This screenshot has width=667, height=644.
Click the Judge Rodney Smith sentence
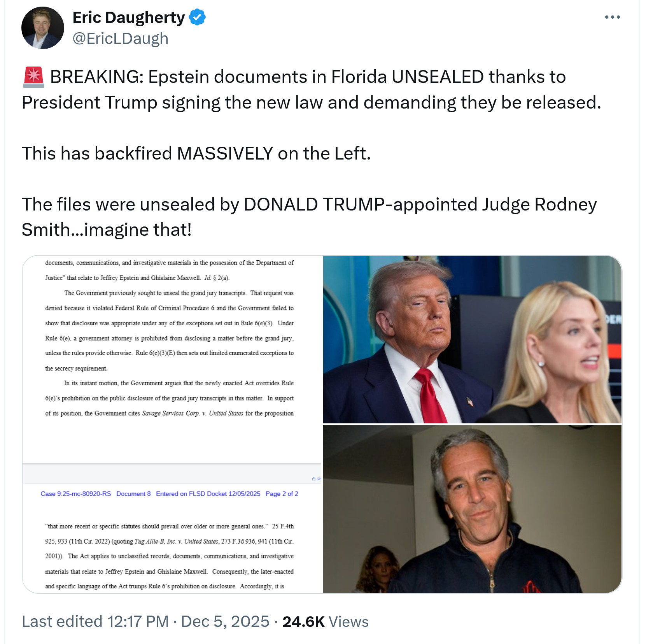(x=309, y=217)
